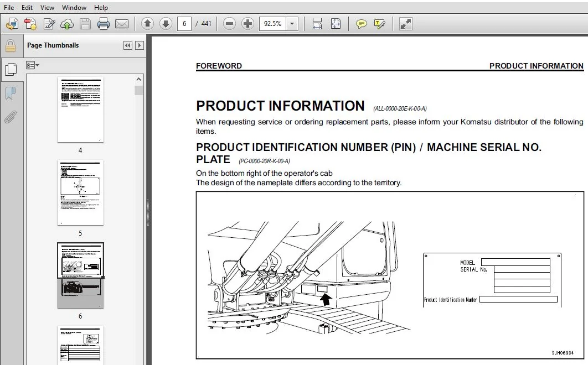Click the Edit document icon
588x365 pixels.
49,24
